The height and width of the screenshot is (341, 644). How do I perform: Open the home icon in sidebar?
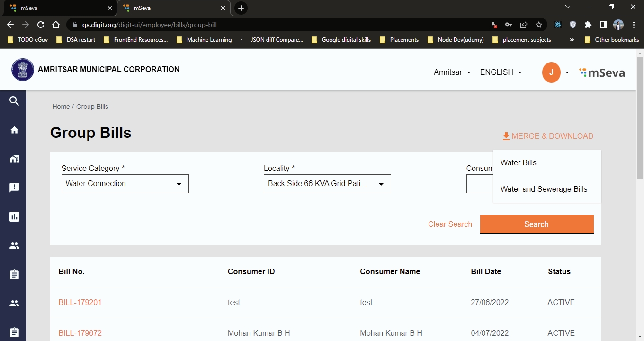[x=14, y=130]
